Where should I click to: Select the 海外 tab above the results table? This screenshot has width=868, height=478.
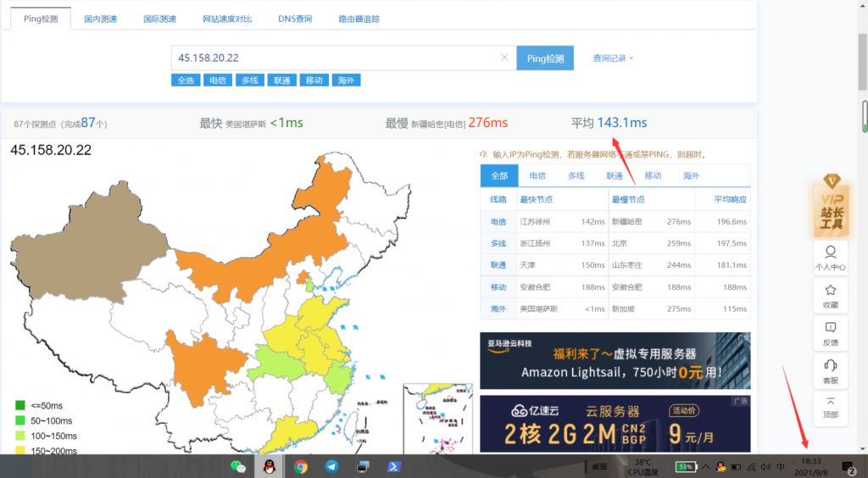point(691,175)
